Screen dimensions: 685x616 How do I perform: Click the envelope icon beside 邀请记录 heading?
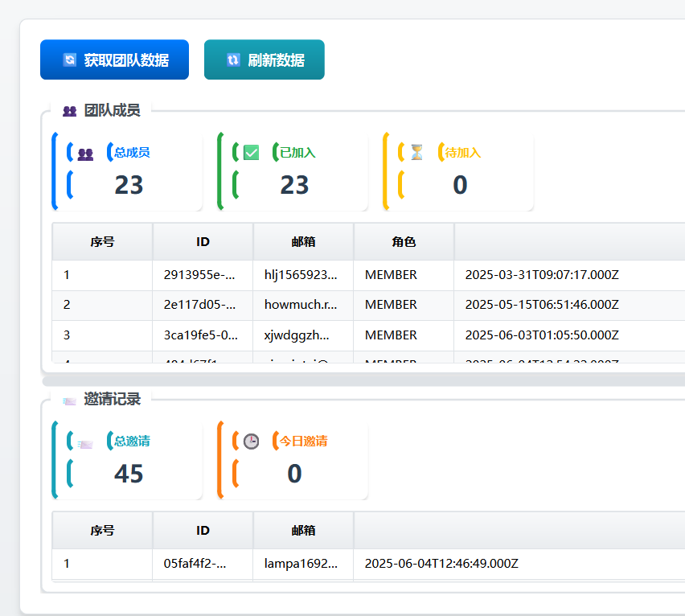click(69, 401)
